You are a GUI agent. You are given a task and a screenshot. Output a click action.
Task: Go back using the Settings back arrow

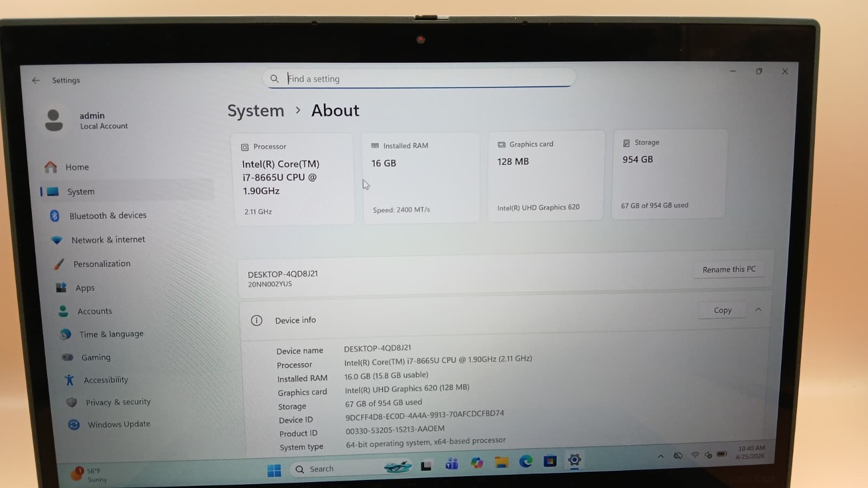36,80
